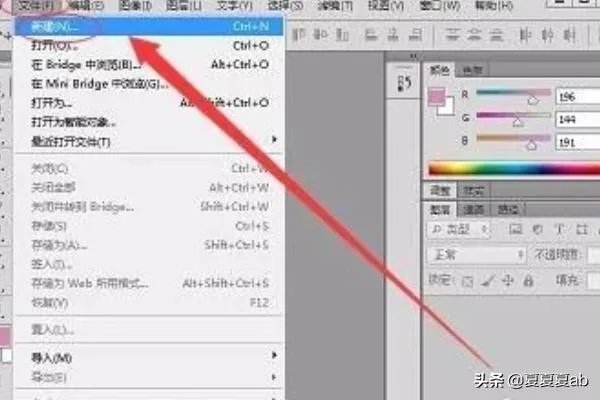Open the collapsed History panel icon
600x400 pixels.
point(404,83)
